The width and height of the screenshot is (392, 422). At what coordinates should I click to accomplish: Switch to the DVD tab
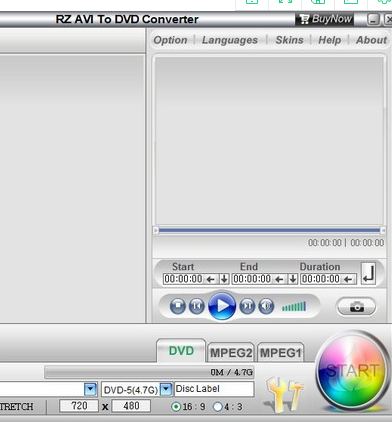pos(181,351)
